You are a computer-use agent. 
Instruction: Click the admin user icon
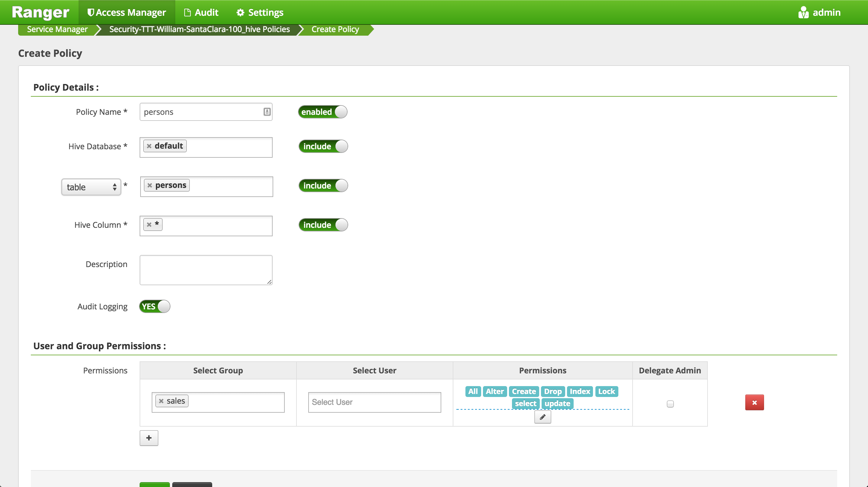pos(803,12)
